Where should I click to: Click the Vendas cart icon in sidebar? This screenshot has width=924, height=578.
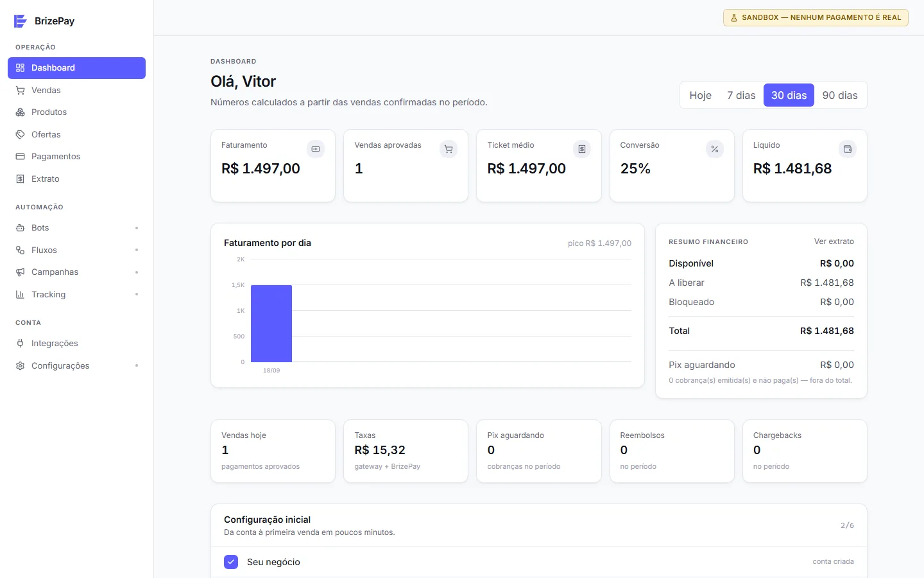click(x=20, y=91)
